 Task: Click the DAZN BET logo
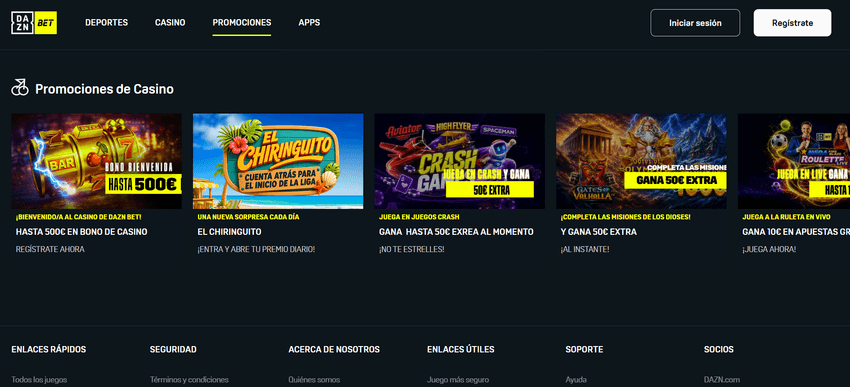(x=34, y=23)
